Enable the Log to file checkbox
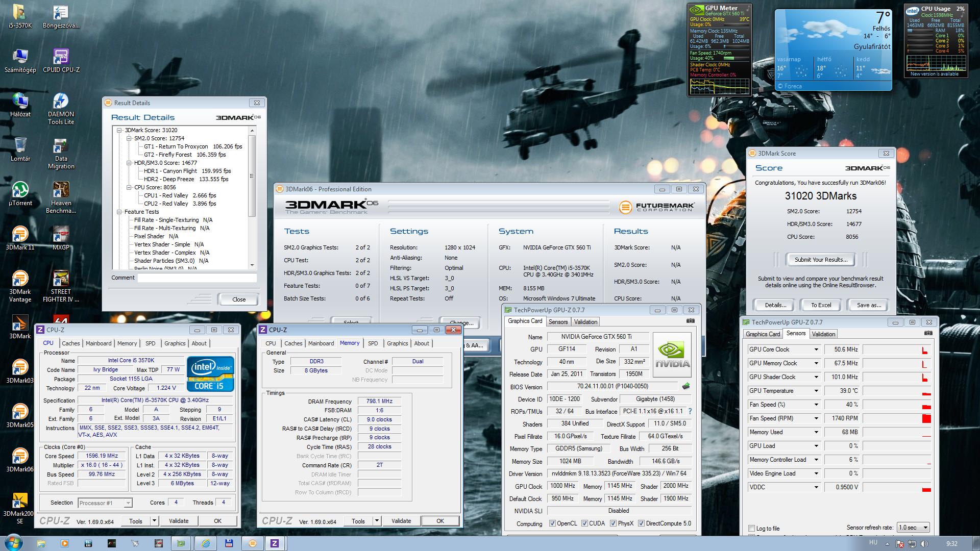 pos(751,529)
